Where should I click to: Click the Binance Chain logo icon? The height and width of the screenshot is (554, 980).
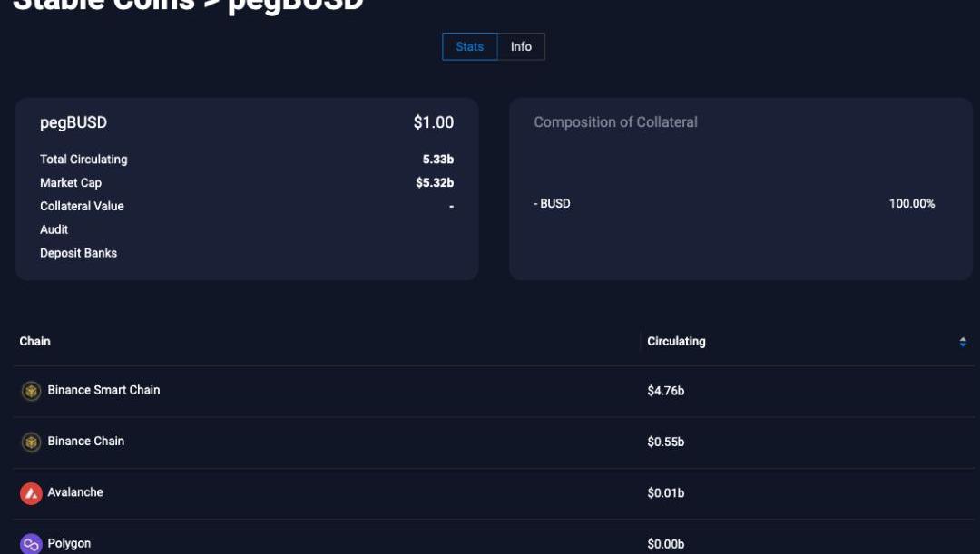coord(32,442)
